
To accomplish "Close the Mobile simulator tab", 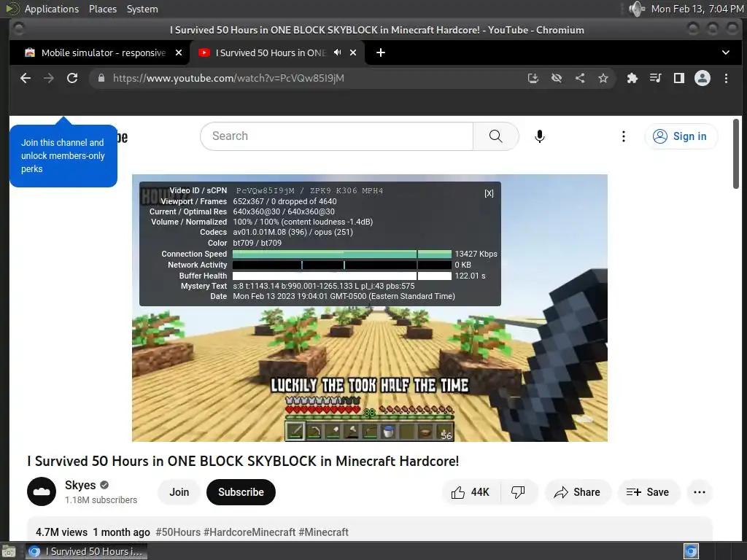I will [x=179, y=52].
